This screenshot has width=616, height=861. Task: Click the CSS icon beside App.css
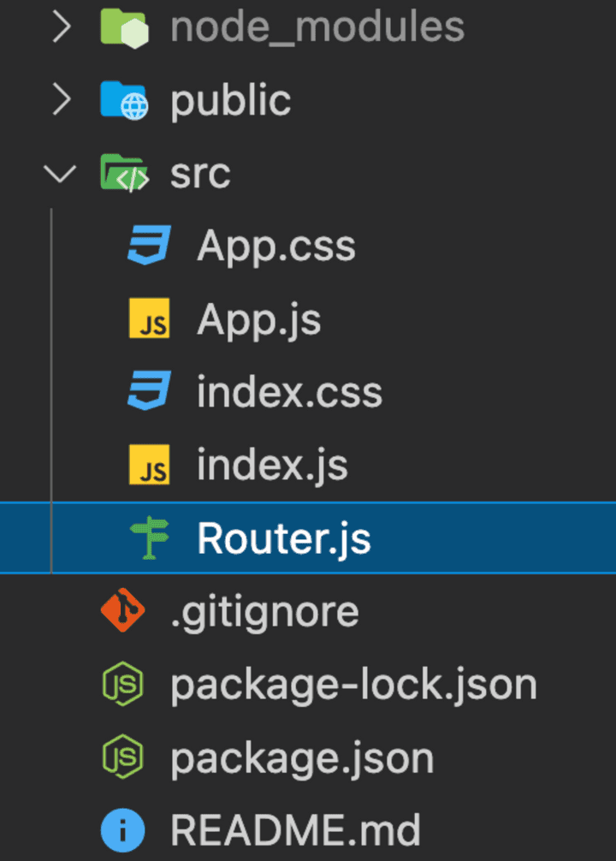tap(149, 246)
